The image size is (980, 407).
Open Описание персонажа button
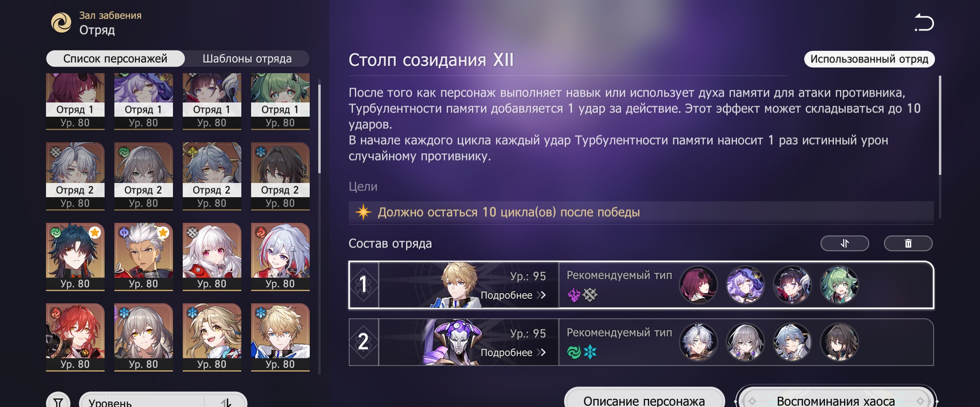(x=644, y=398)
